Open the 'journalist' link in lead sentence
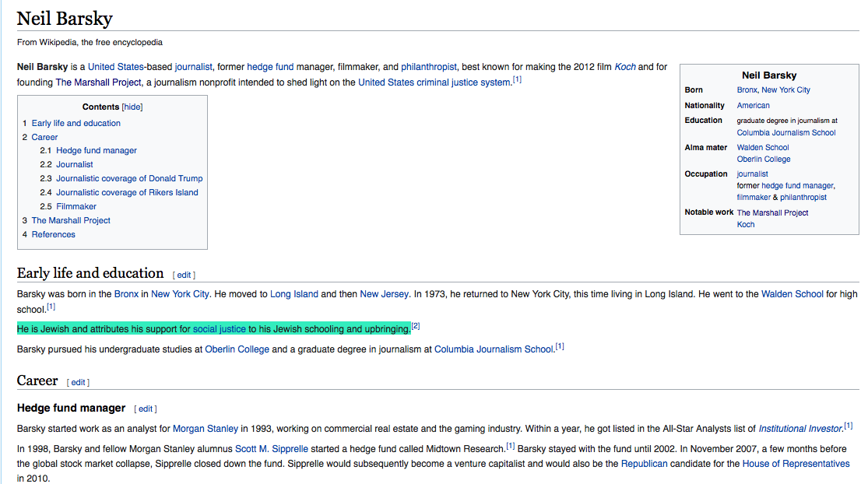The width and height of the screenshot is (868, 484). point(193,67)
